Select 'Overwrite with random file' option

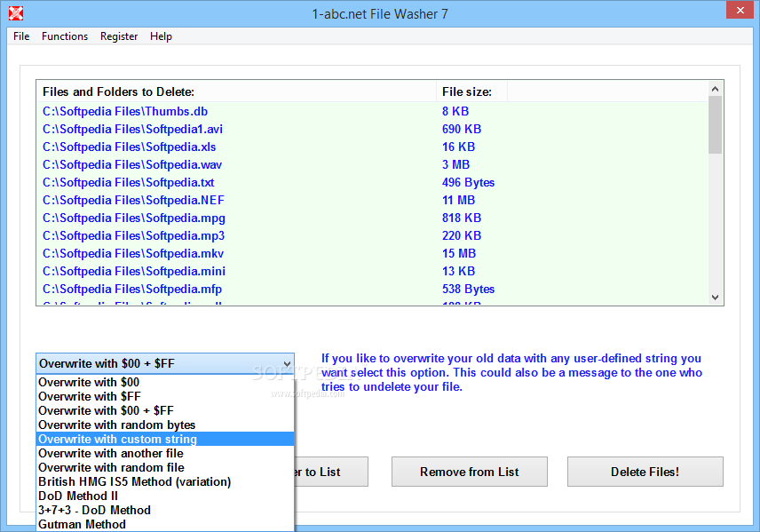point(165,467)
